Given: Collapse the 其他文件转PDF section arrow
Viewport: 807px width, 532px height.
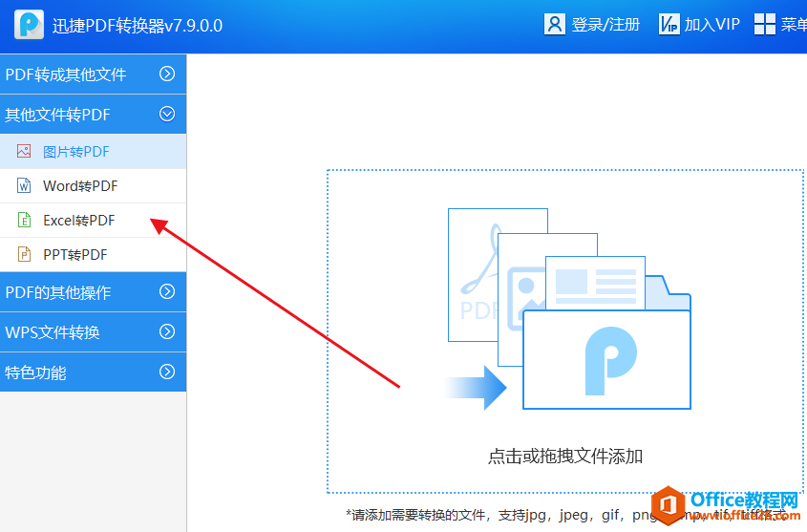Looking at the screenshot, I should (x=167, y=114).
